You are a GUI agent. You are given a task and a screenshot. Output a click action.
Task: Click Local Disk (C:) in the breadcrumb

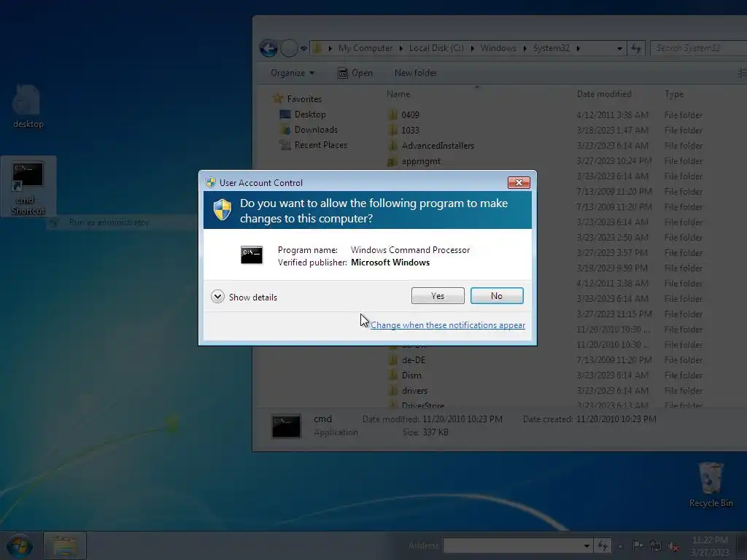click(x=436, y=48)
